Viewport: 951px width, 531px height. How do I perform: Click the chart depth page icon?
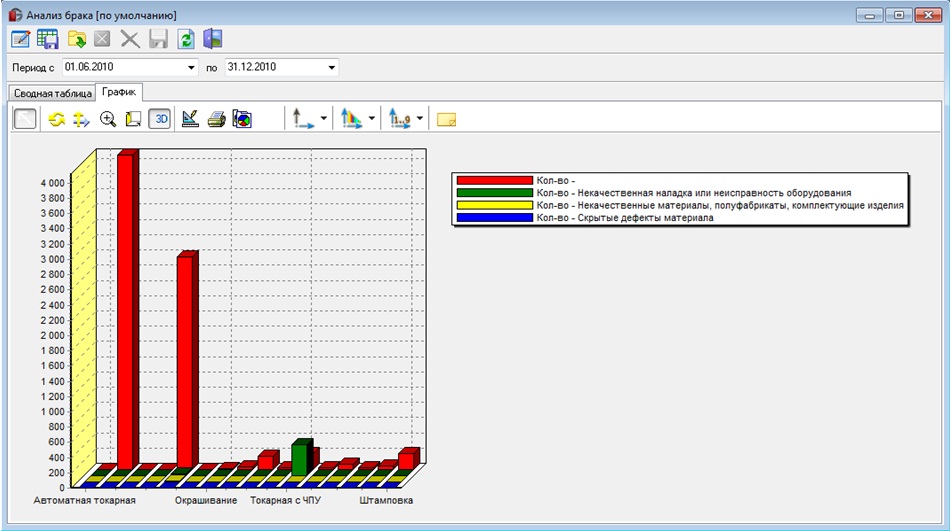click(133, 119)
